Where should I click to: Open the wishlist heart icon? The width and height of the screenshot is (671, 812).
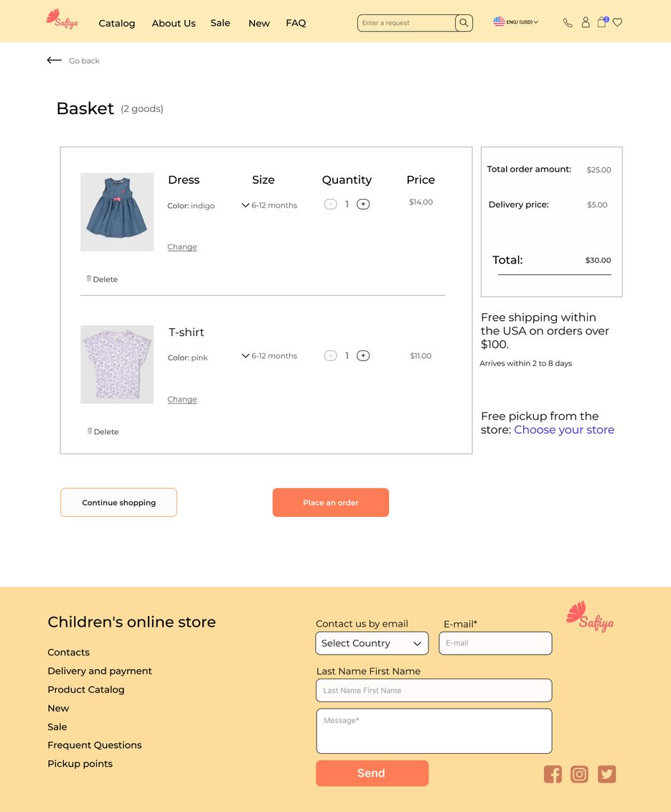coord(617,22)
